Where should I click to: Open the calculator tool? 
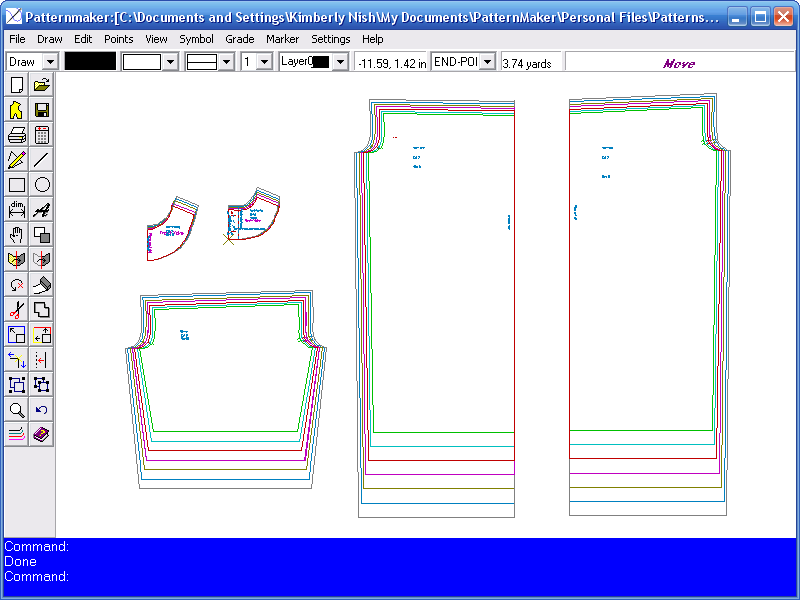[x=41, y=134]
